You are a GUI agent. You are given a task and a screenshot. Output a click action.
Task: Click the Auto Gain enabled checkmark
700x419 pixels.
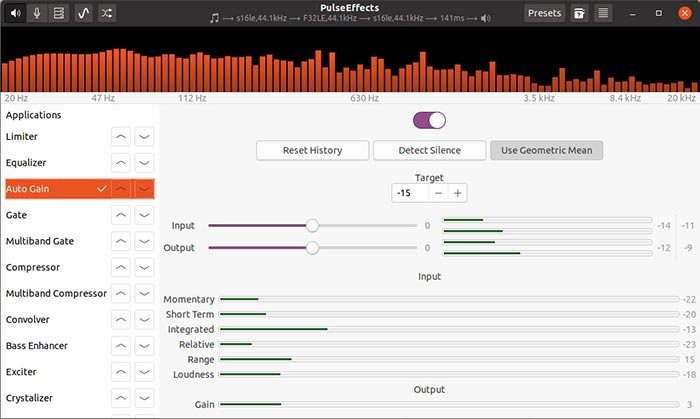102,189
